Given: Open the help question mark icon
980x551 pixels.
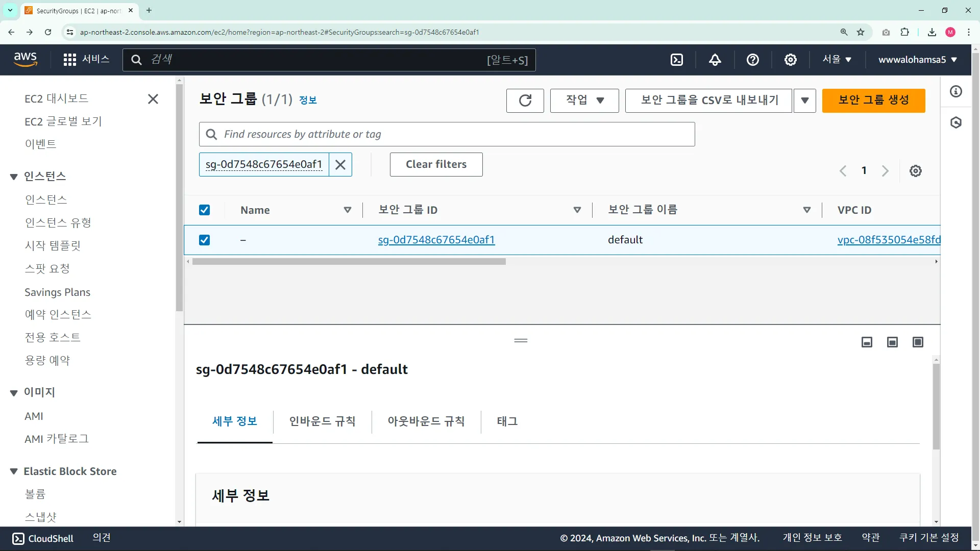Looking at the screenshot, I should coord(752,60).
